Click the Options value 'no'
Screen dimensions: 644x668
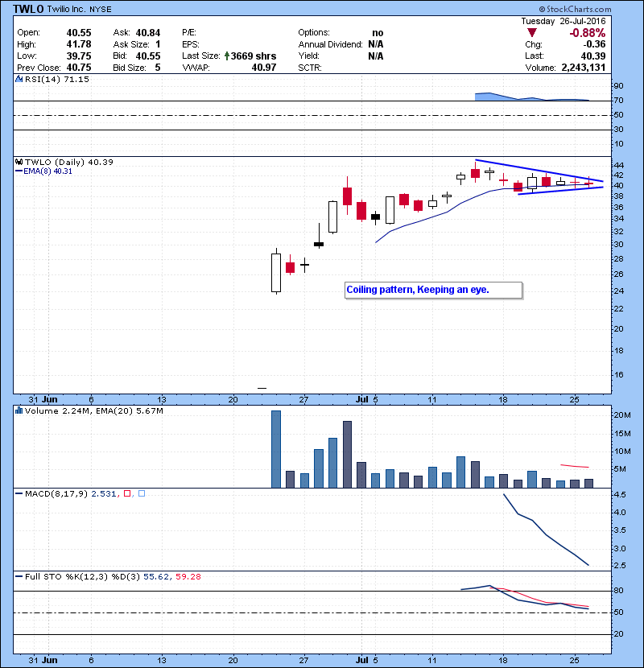378,33
